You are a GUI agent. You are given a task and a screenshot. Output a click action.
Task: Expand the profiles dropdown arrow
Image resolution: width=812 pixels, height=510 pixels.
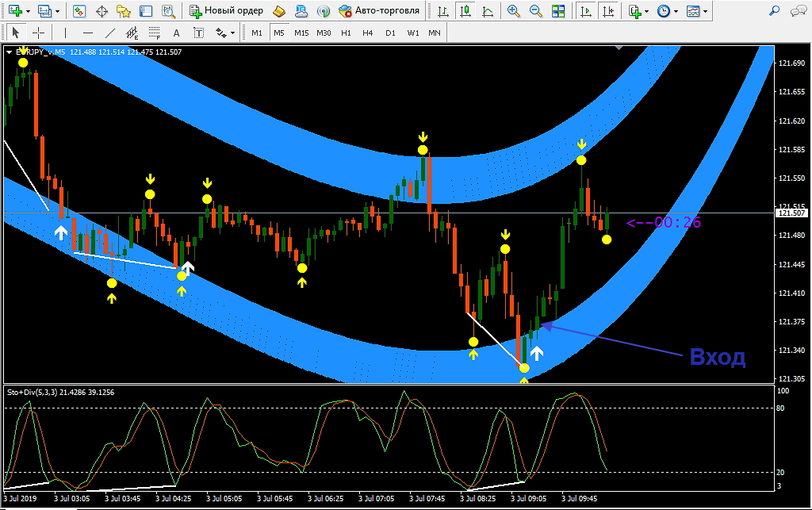pyautogui.click(x=57, y=11)
